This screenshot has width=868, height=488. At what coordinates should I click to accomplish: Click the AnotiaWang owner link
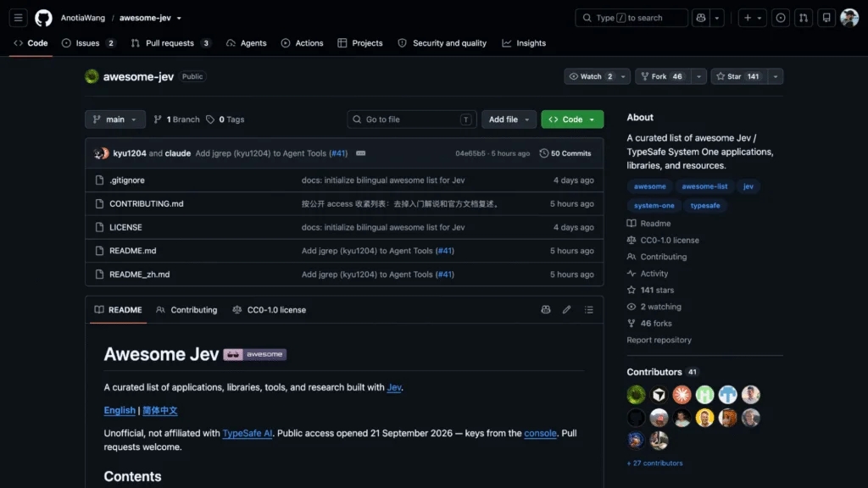83,18
